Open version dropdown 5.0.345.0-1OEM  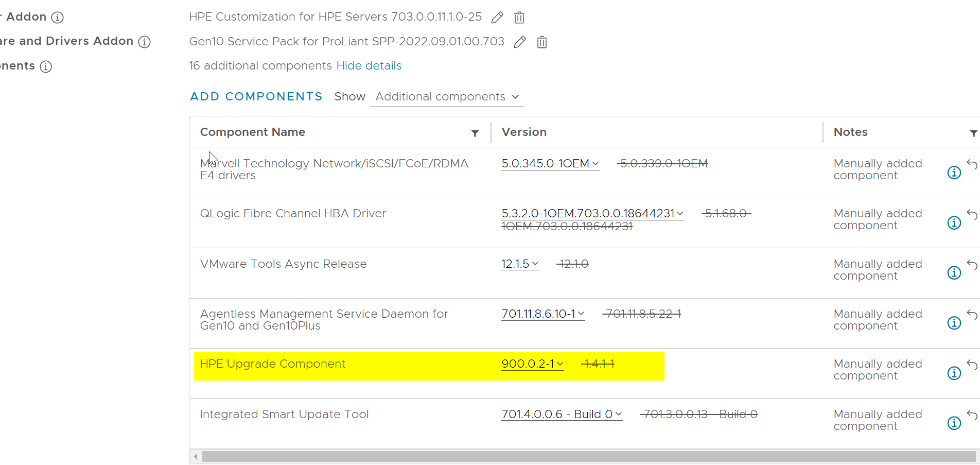point(550,164)
